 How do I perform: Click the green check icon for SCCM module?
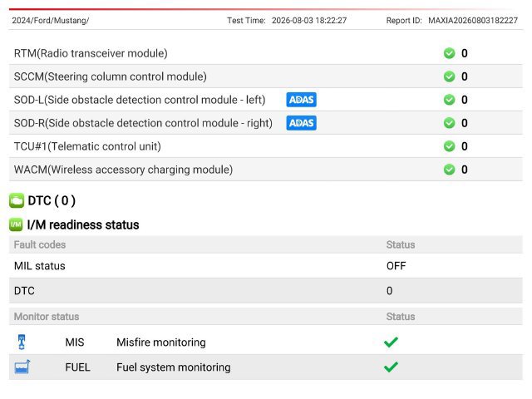[449, 76]
